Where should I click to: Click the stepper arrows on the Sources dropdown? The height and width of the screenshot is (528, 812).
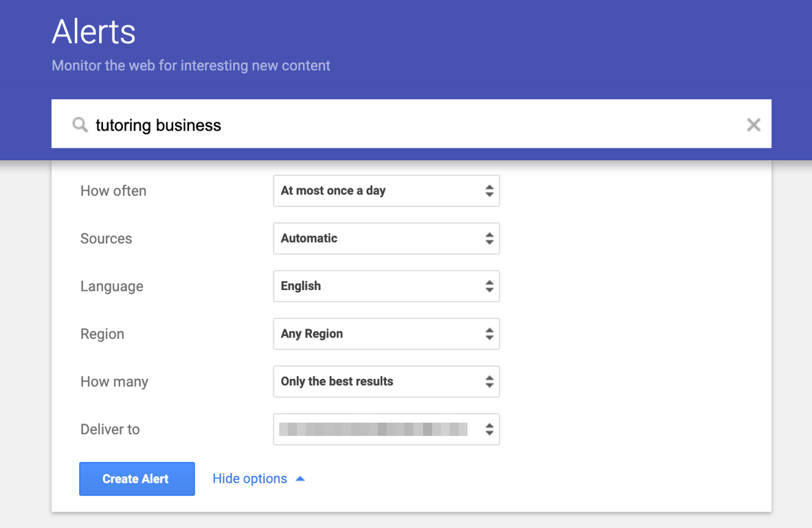click(490, 238)
